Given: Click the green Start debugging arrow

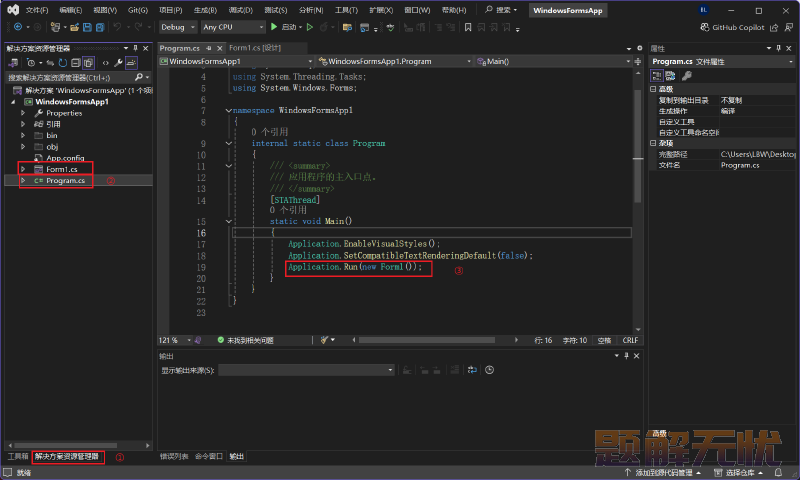Looking at the screenshot, I should (x=274, y=27).
